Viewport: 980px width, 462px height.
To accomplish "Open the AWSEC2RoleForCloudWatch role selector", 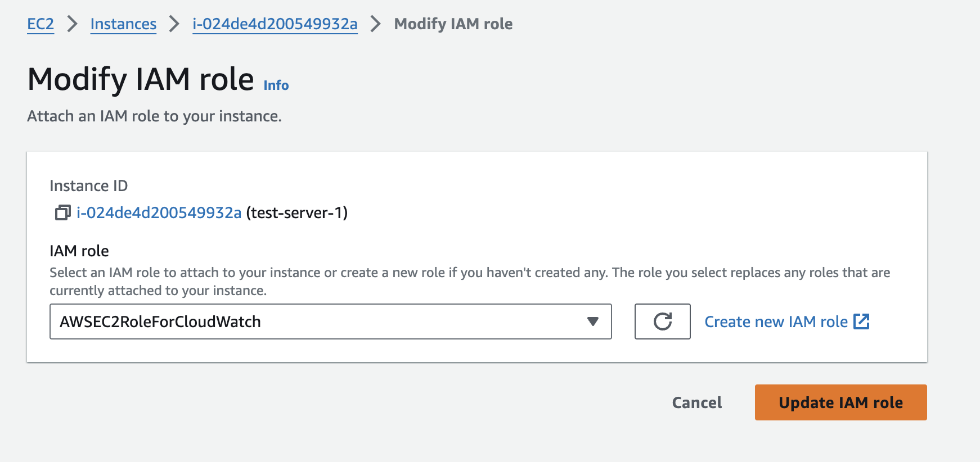I will (x=315, y=321).
